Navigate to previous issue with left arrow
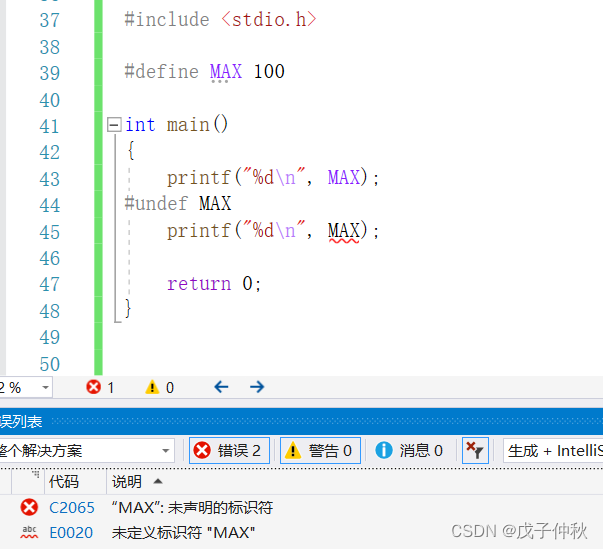This screenshot has height=549, width=603. [x=222, y=387]
